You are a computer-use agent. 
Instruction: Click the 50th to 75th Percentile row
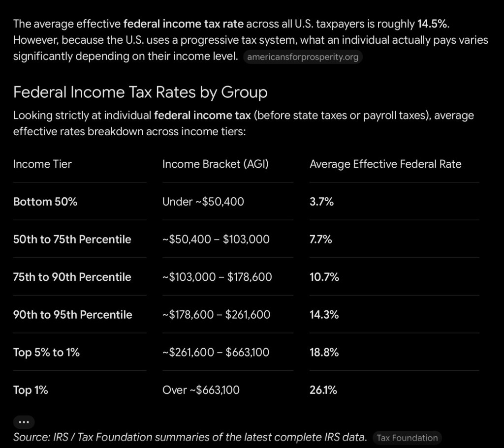[x=246, y=239]
